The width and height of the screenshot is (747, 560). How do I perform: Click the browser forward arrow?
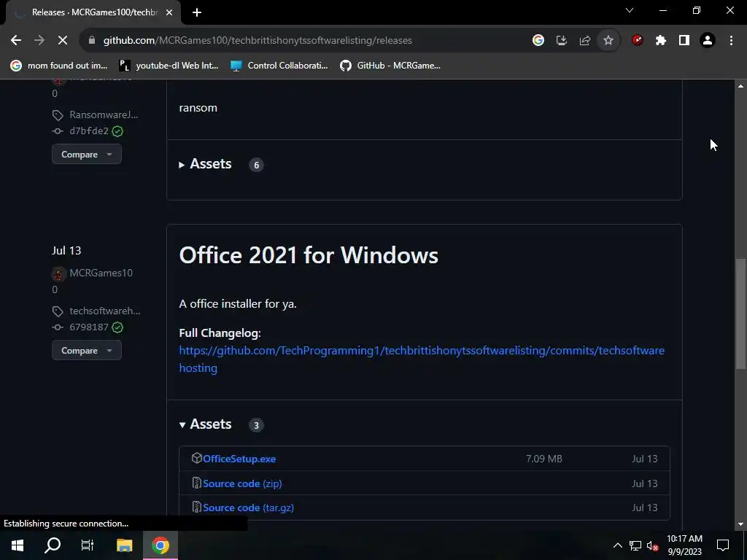click(x=39, y=41)
